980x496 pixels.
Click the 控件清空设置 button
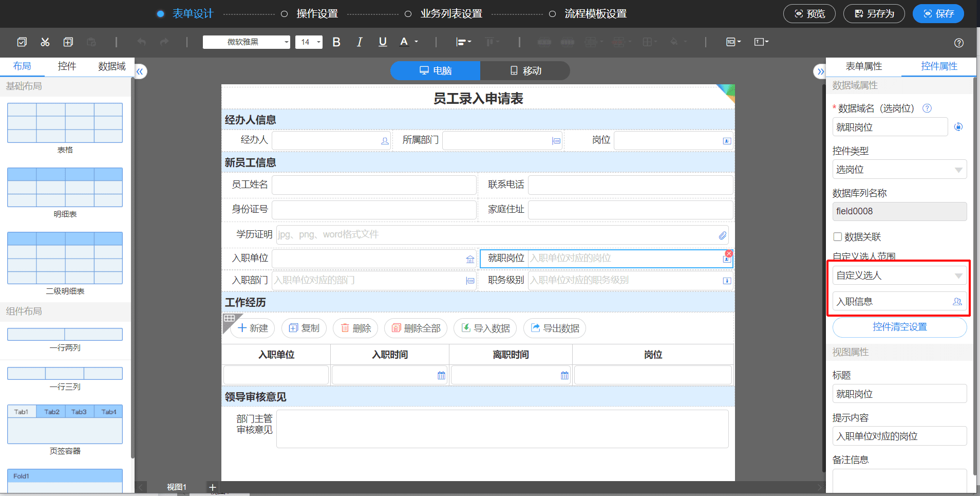coord(899,327)
